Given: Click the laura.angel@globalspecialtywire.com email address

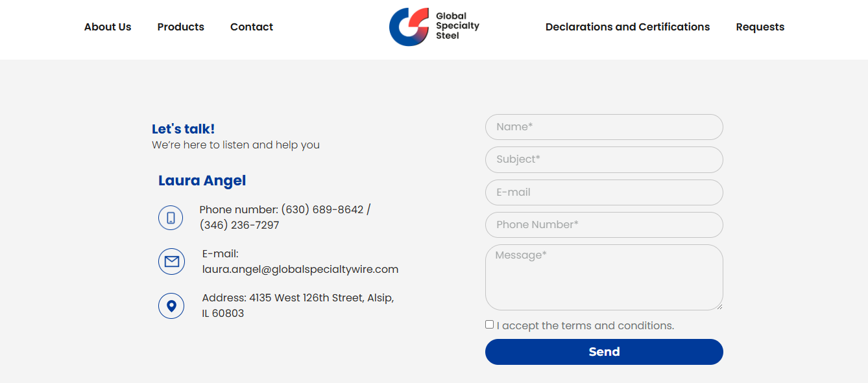Looking at the screenshot, I should coord(300,270).
